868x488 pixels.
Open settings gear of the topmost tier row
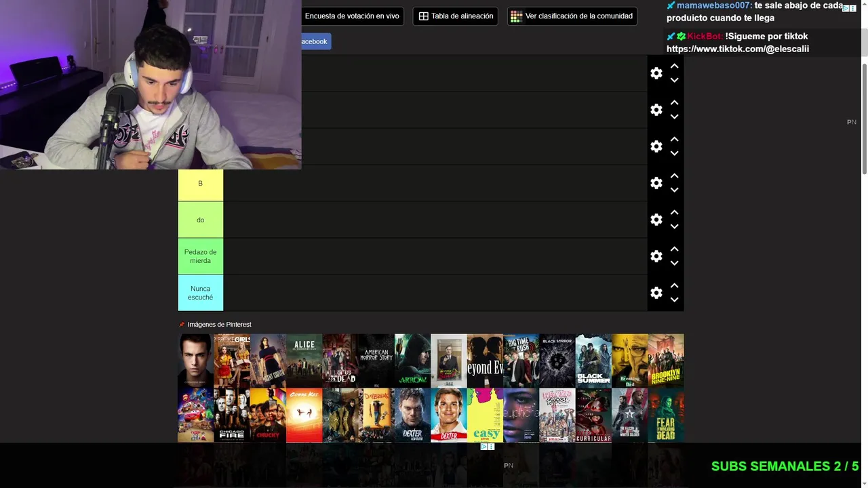pos(656,73)
